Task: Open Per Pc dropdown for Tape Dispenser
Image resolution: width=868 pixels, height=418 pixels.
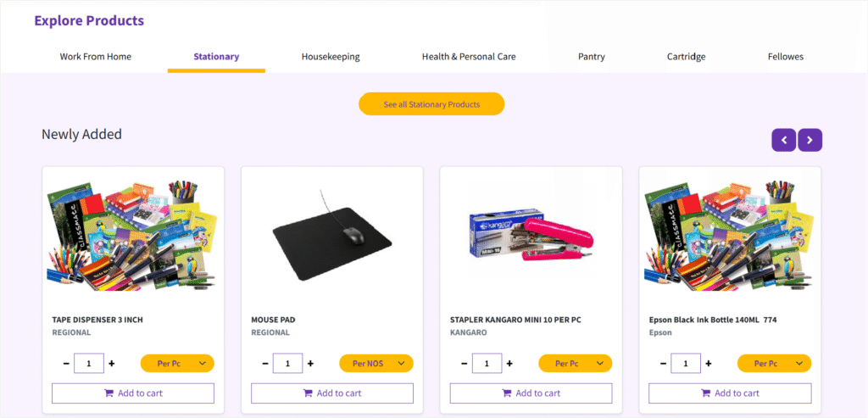Action: click(x=177, y=364)
